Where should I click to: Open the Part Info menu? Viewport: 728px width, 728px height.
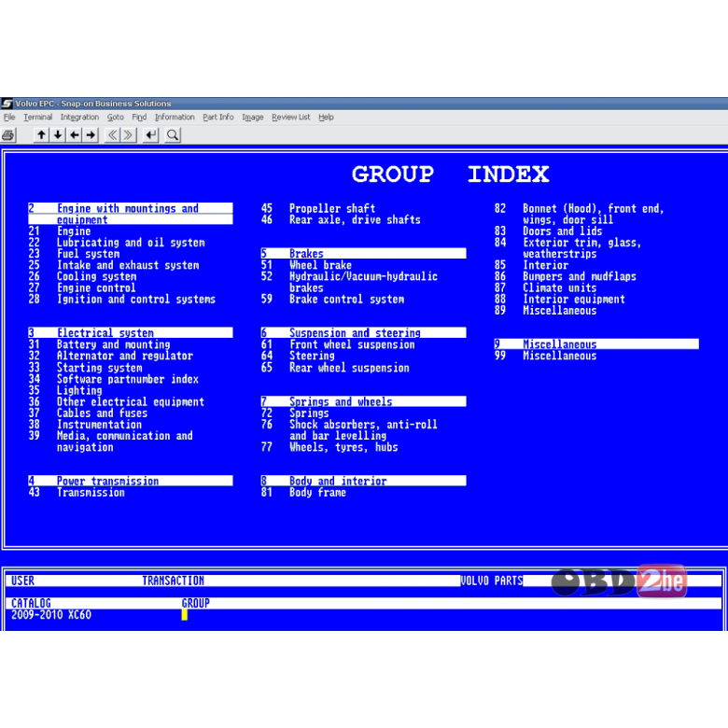217,117
